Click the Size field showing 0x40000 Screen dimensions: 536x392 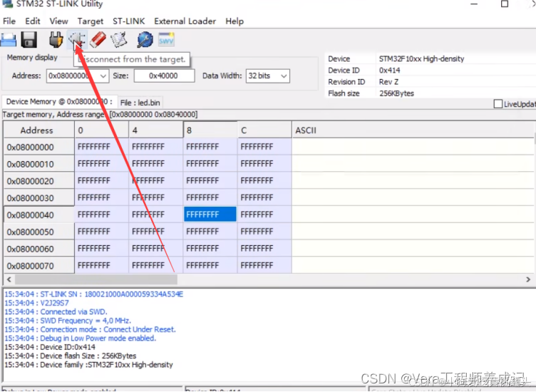[x=165, y=76]
